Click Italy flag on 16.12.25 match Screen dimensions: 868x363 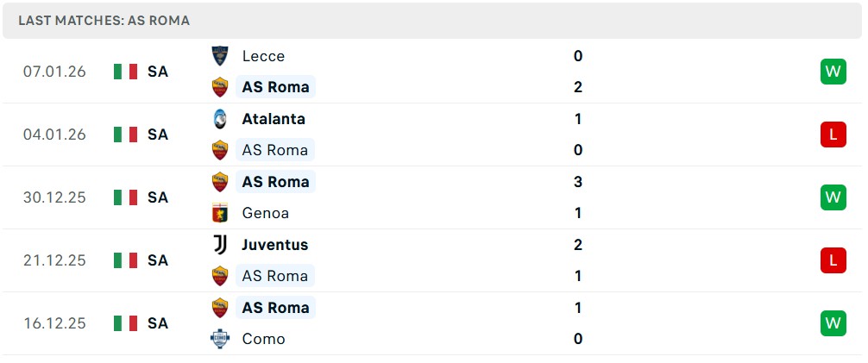(125, 323)
